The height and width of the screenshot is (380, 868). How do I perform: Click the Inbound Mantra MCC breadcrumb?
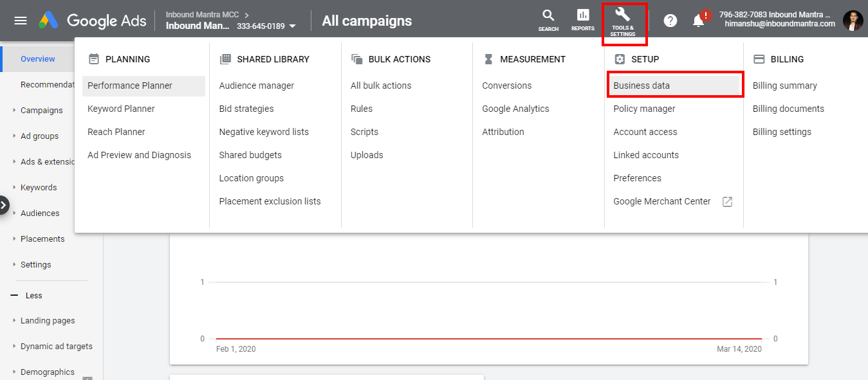pos(203,15)
